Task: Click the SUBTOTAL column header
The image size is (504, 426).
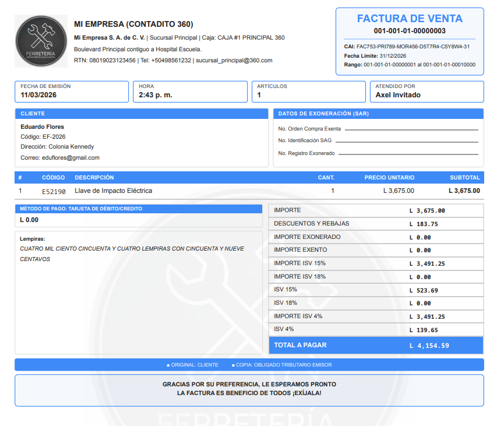Action: [465, 178]
